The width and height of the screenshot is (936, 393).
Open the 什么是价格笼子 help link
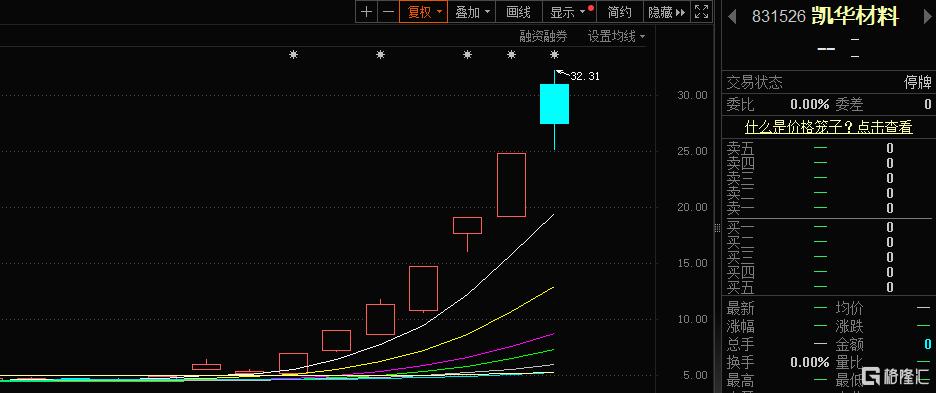point(829,127)
